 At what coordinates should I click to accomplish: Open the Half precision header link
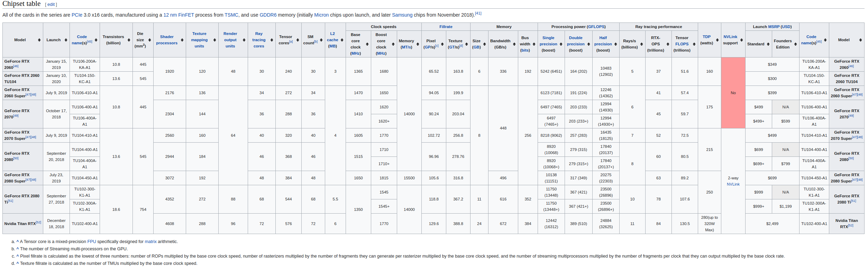pyautogui.click(x=603, y=41)
